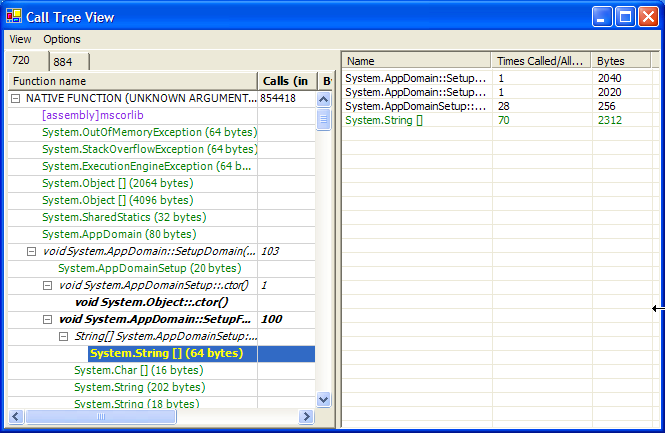Click the horizontal scrollbar thumb
This screenshot has width=665, height=433.
tap(101, 416)
